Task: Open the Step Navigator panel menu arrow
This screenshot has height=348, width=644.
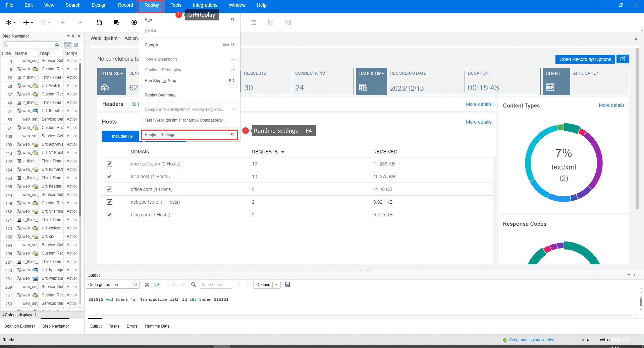Action: pos(68,36)
